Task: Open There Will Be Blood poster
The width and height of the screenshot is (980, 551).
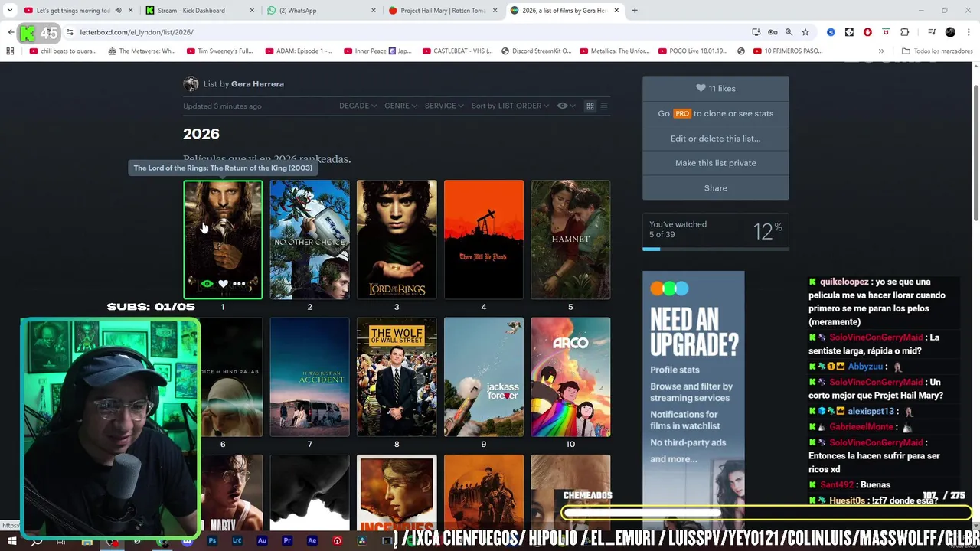Action: 483,240
